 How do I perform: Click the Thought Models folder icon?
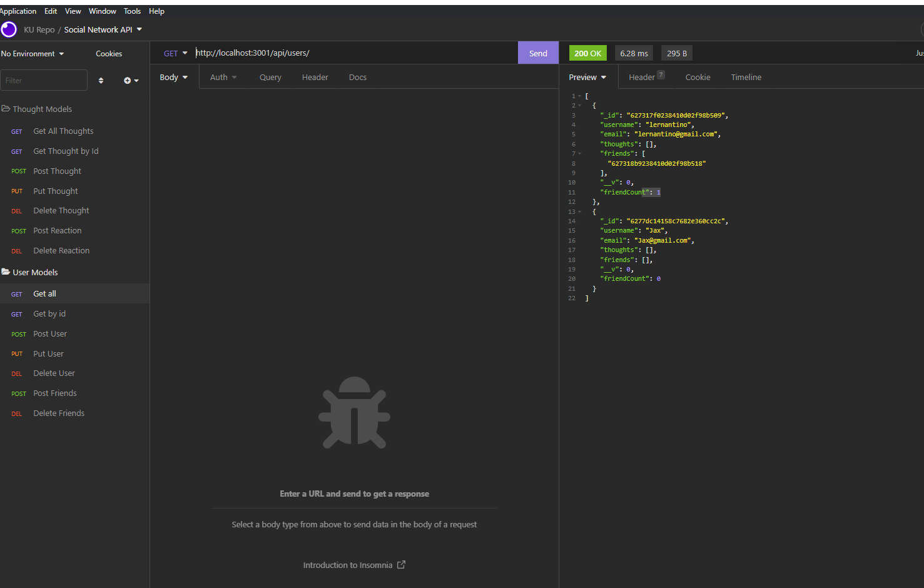tap(7, 108)
